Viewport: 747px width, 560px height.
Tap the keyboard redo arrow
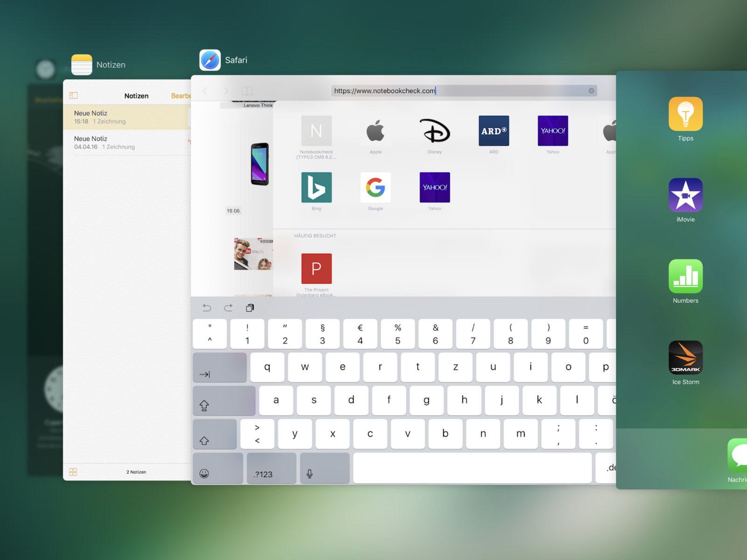pos(228,308)
